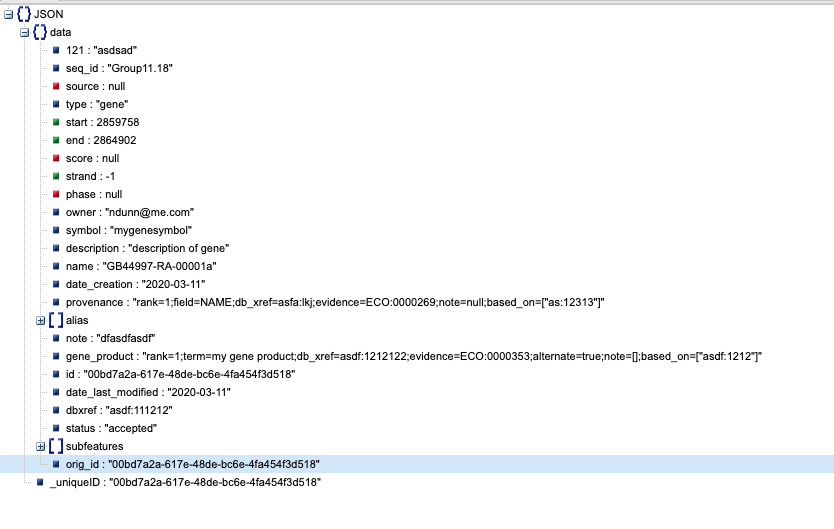
Task: Click the blue square beside status
Action: click(56, 429)
